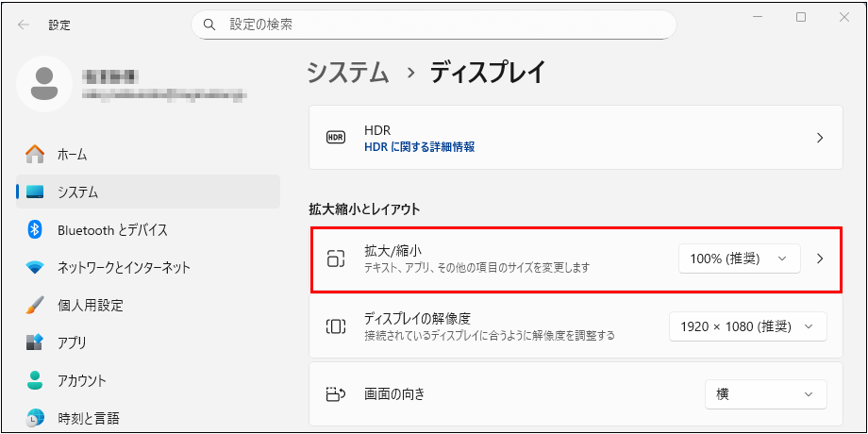
Task: Open the 100% (推奨) scale dropdown
Action: click(739, 259)
